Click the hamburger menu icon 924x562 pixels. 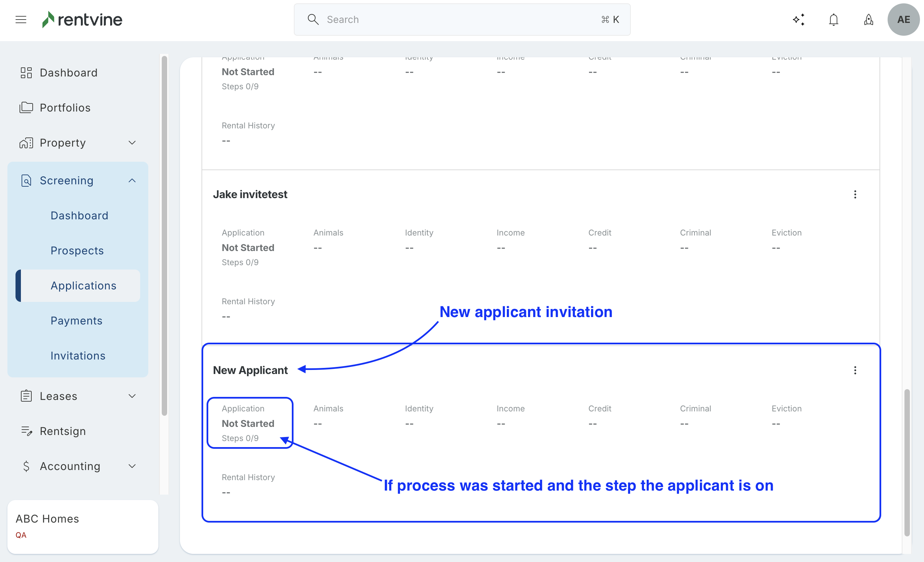pos(21,20)
